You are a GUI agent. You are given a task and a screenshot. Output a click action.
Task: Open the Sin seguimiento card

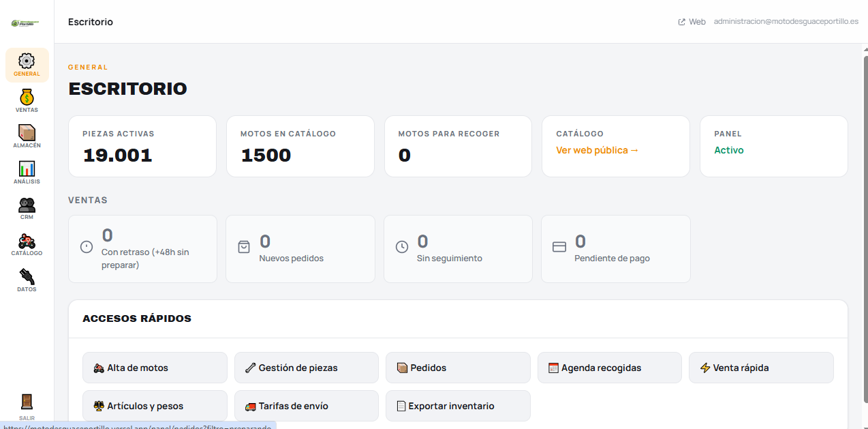point(458,249)
